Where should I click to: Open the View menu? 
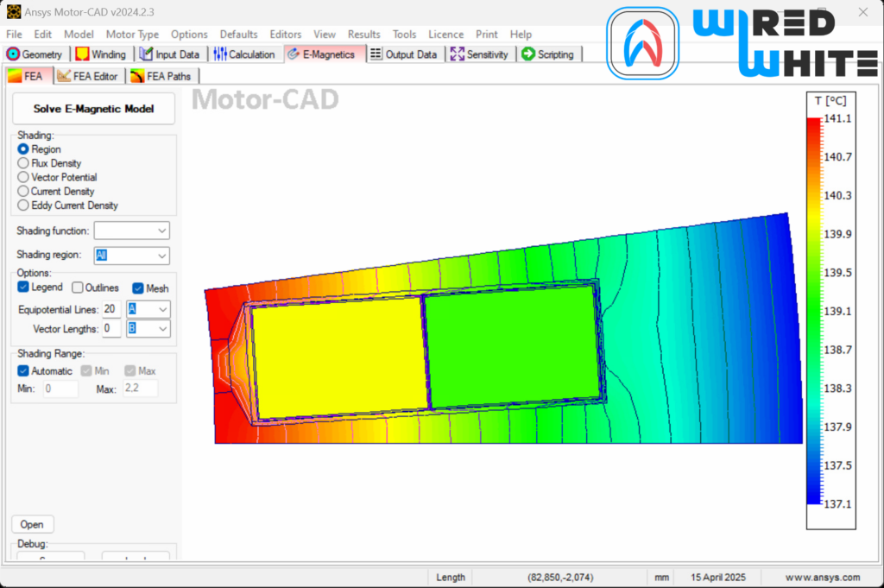[325, 35]
